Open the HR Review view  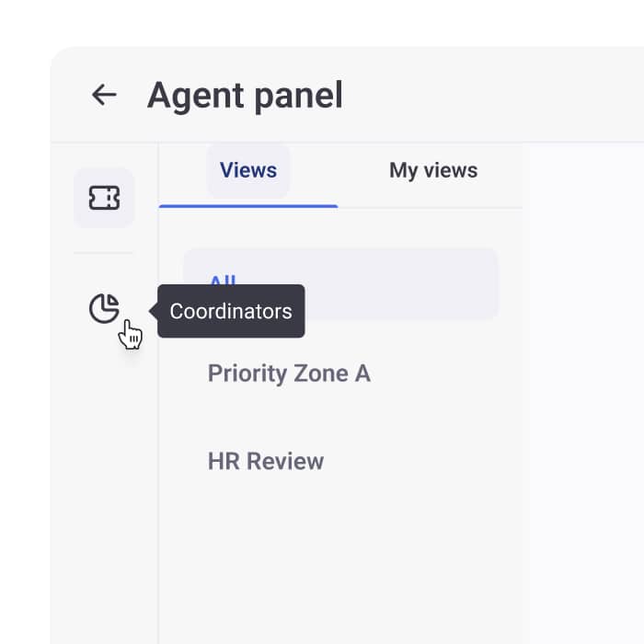tap(266, 461)
